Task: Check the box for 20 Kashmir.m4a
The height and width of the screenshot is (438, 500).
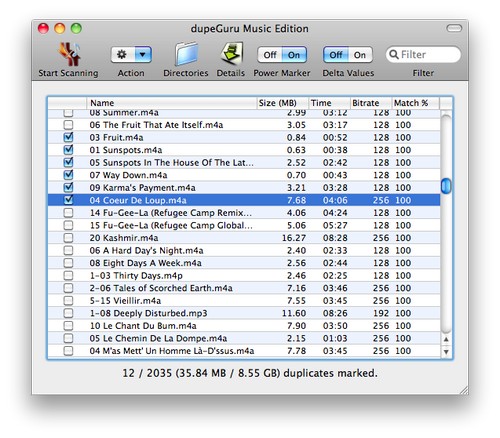Action: click(x=68, y=238)
